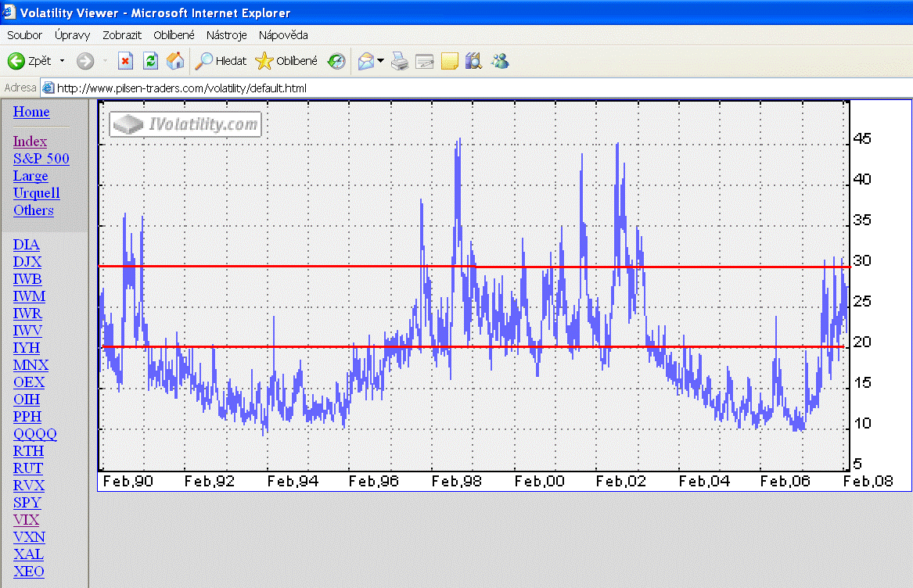Expand the Back button history dropdown arrow
This screenshot has height=588, width=913.
pyautogui.click(x=63, y=61)
